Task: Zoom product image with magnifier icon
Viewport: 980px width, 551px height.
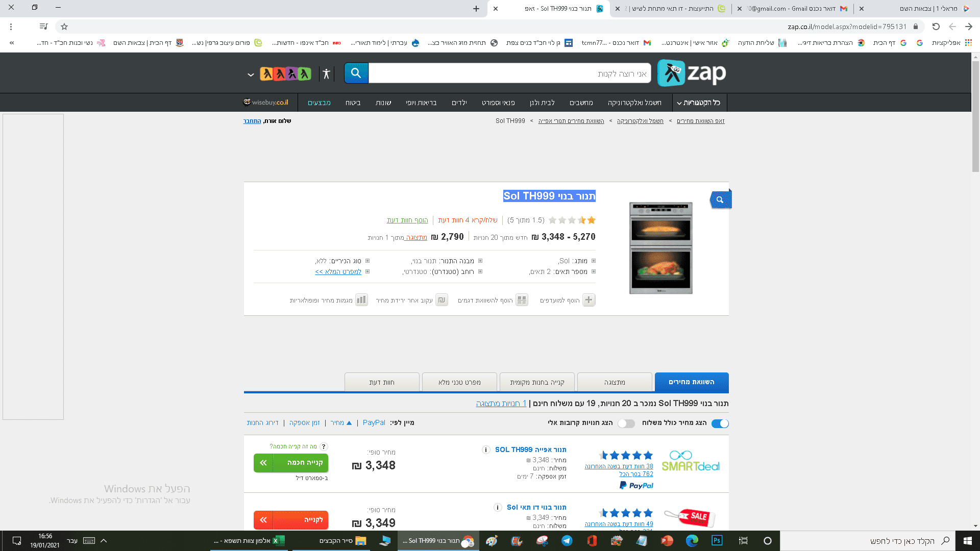Action: tap(720, 199)
